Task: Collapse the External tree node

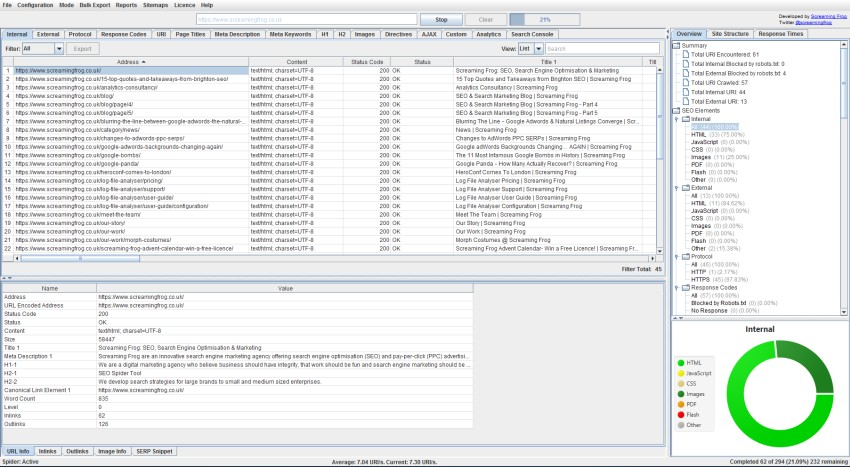Action: [677, 188]
